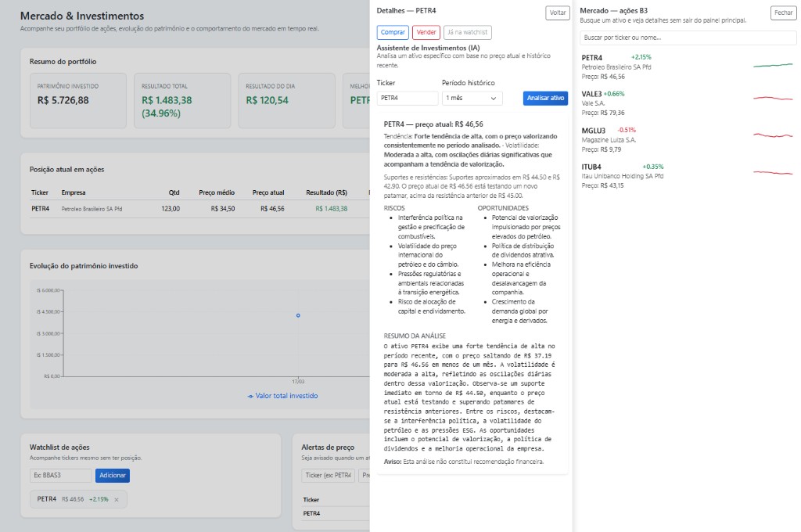The image size is (801, 532).
Task: Click the PETR4 row in Posição atual table
Action: point(188,210)
